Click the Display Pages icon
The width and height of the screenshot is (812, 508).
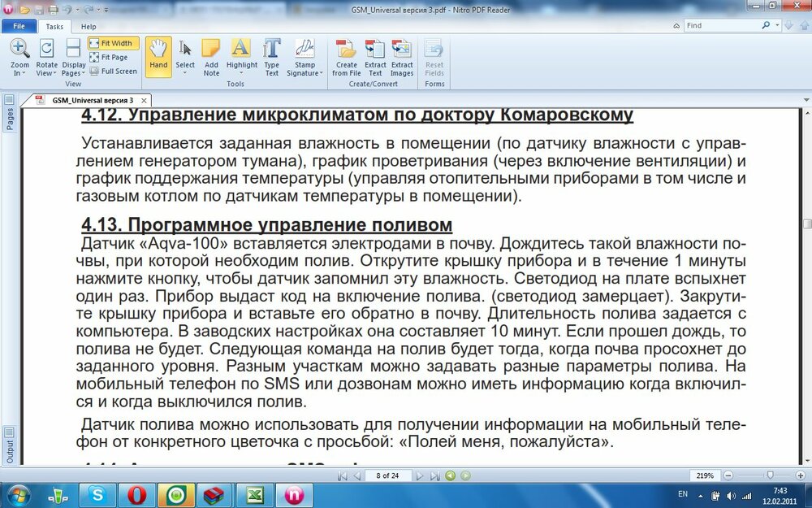click(74, 48)
